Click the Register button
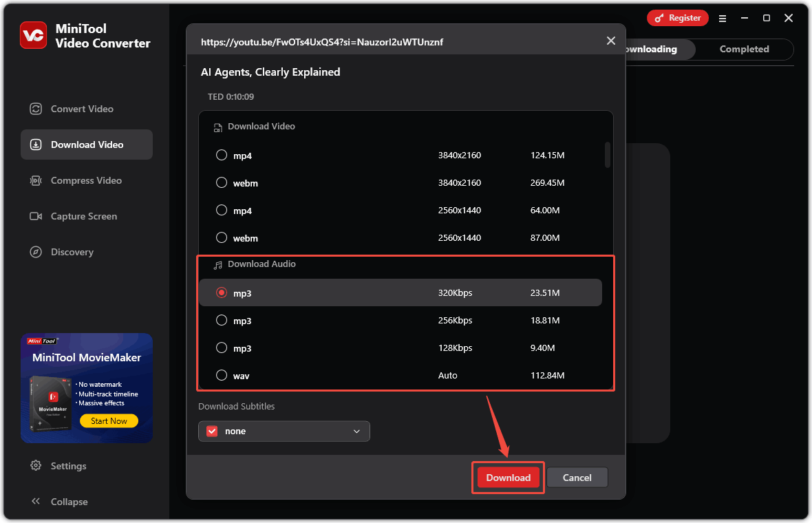Screen dimensions: 812x523 tap(677, 18)
